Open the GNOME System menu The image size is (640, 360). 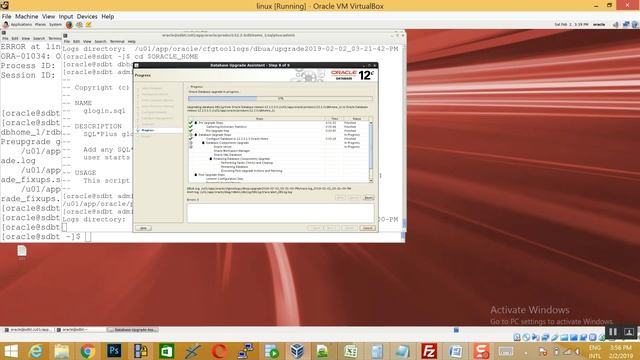[x=55, y=24]
